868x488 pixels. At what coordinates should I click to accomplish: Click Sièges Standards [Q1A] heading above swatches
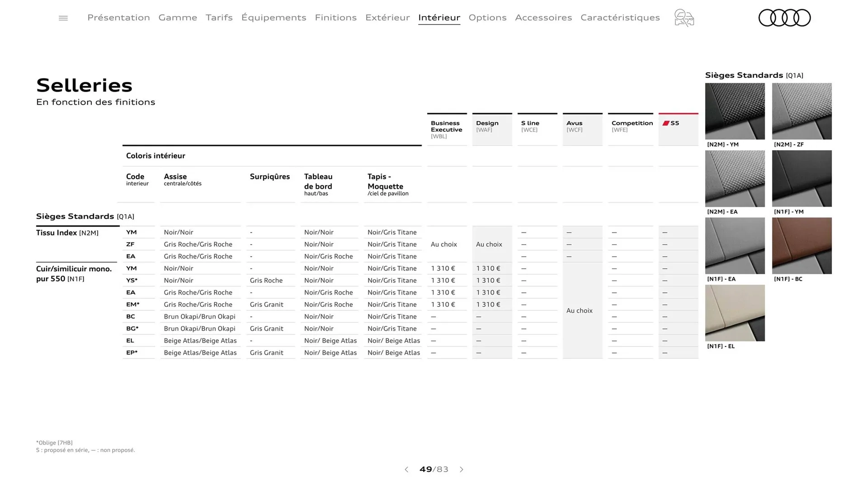(754, 75)
